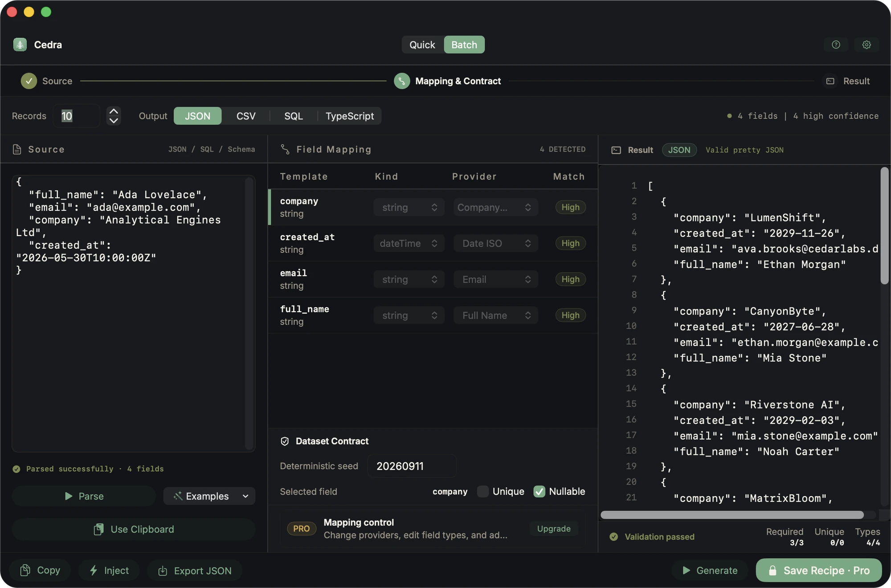
Task: Click the Field Mapping panel icon
Action: pos(285,149)
